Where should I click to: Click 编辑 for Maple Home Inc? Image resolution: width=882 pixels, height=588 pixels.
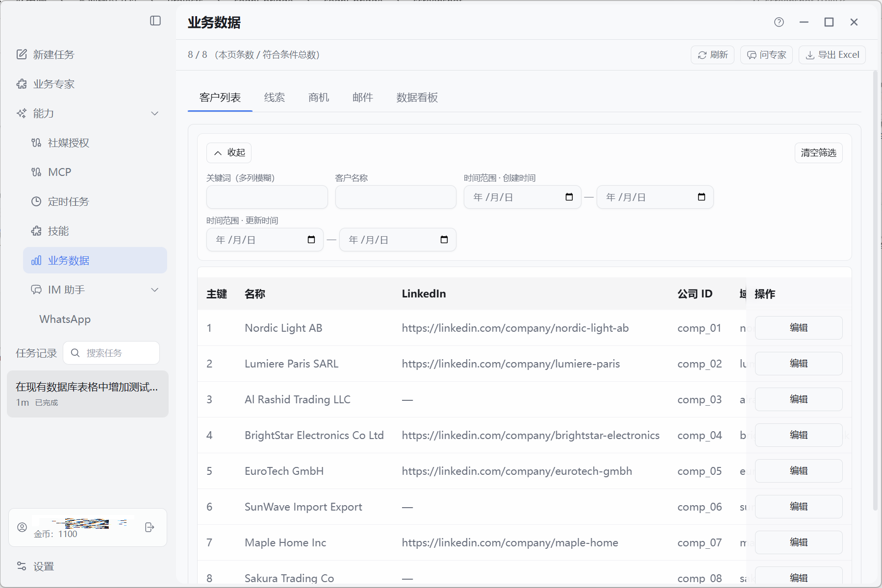[799, 542]
